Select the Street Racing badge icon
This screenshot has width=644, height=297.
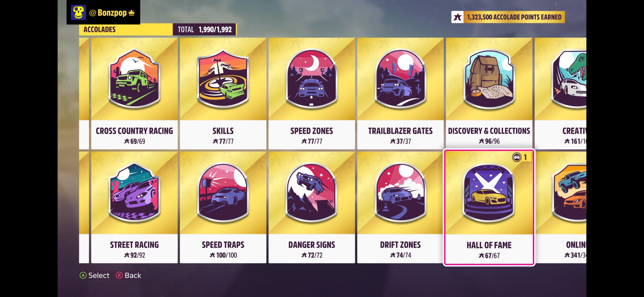click(134, 192)
